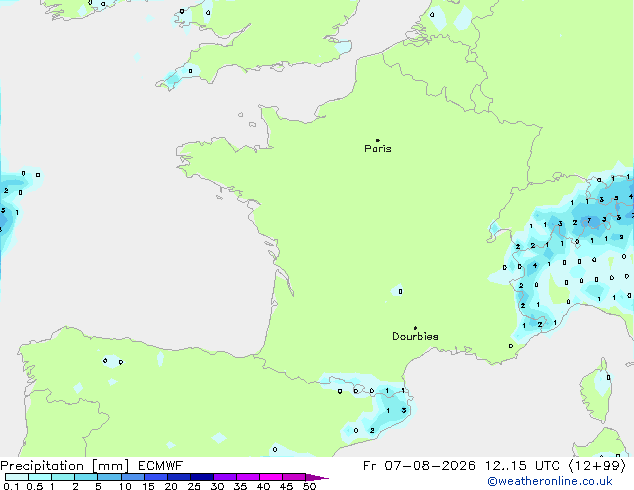
Task: Pick the 35–40 mm legend swatch
Action: tap(247, 477)
